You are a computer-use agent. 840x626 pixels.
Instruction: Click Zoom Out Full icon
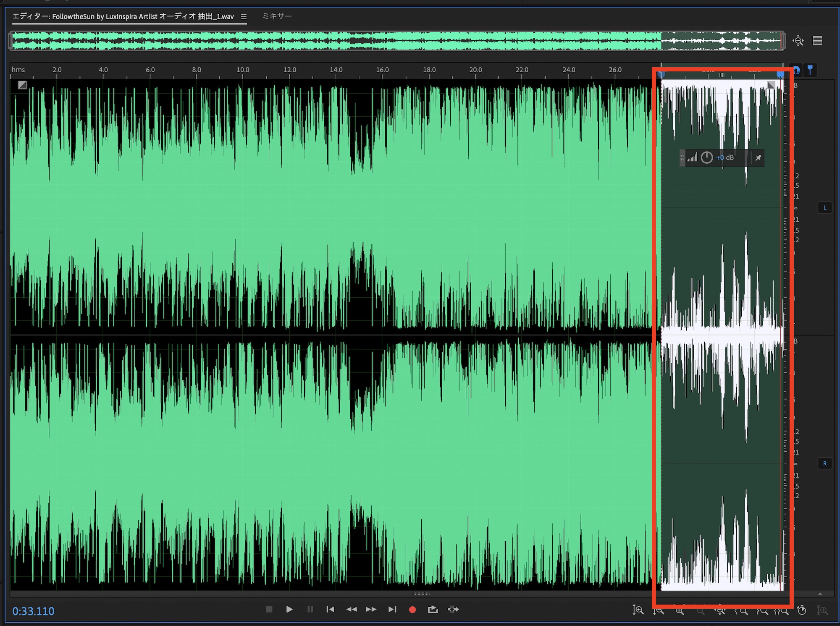pyautogui.click(x=720, y=610)
